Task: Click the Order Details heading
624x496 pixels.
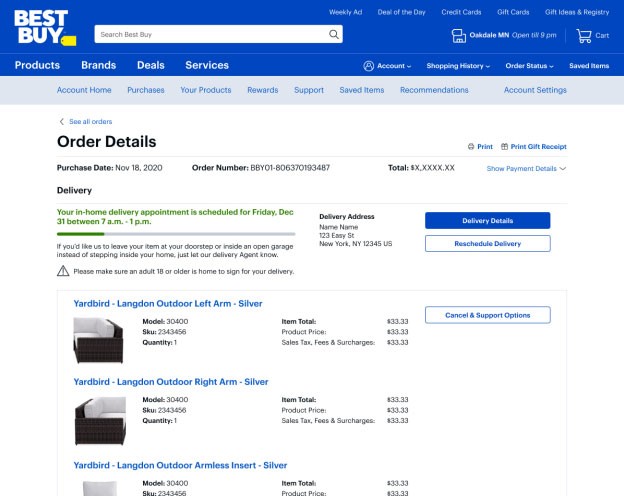Action: tap(107, 142)
